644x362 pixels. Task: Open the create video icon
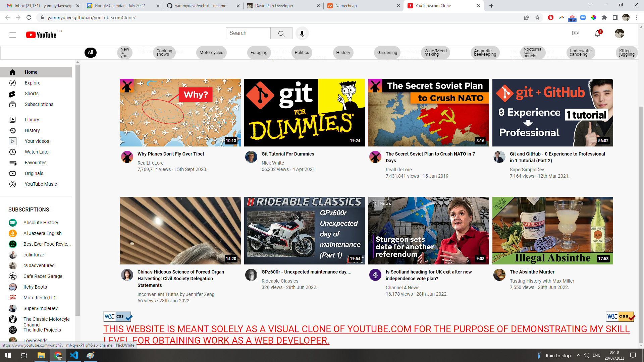coord(575,33)
